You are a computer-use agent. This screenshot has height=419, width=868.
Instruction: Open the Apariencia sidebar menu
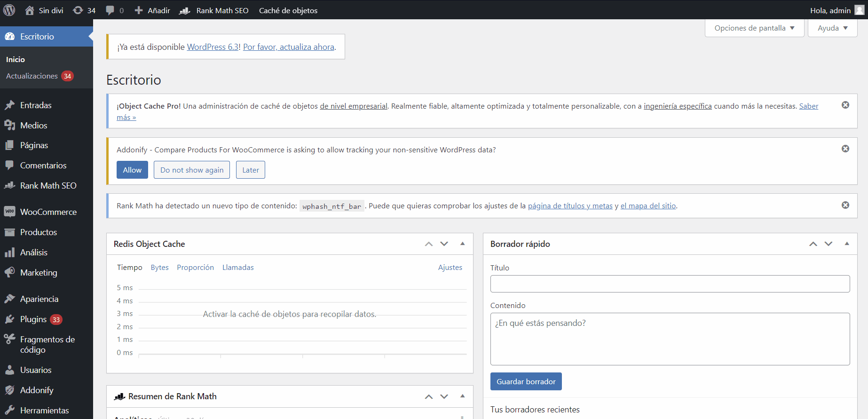click(39, 299)
